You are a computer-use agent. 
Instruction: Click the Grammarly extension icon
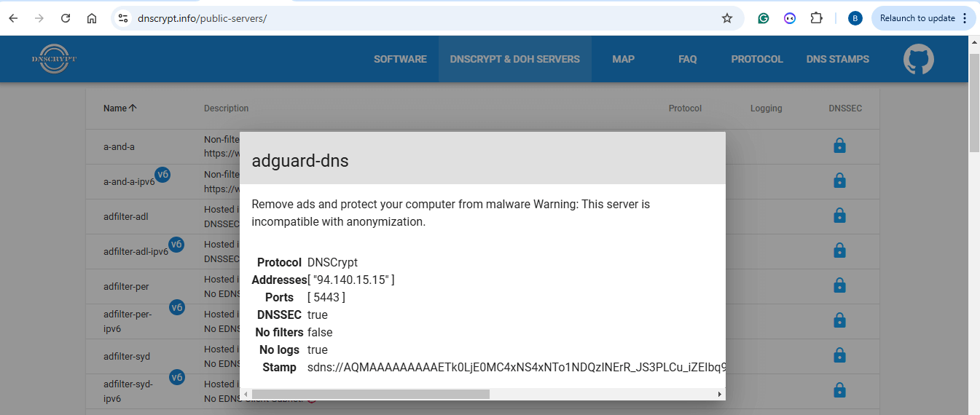(x=764, y=18)
